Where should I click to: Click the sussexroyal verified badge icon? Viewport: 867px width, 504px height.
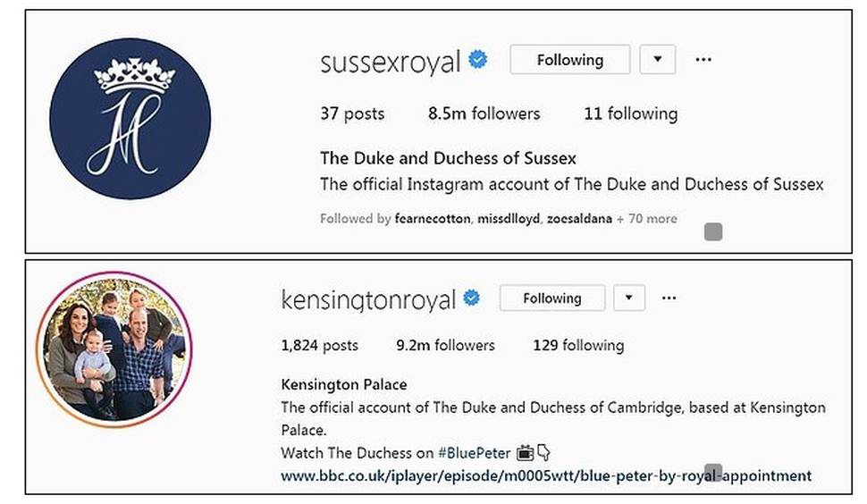click(478, 61)
